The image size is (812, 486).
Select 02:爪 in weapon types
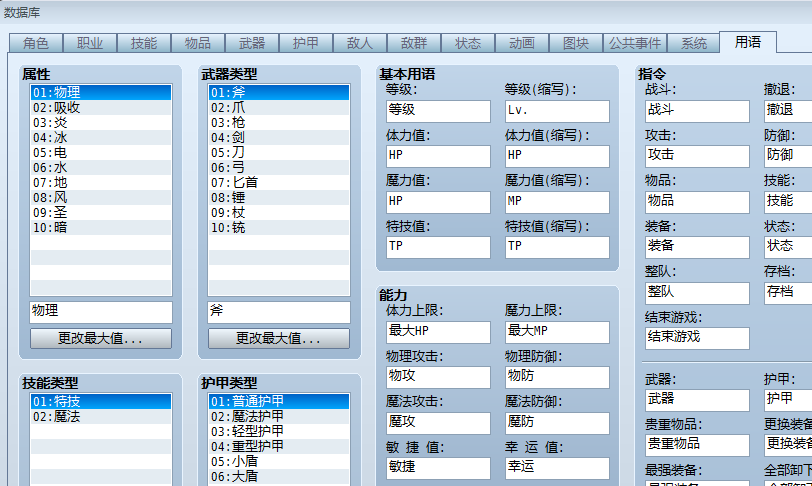point(279,108)
